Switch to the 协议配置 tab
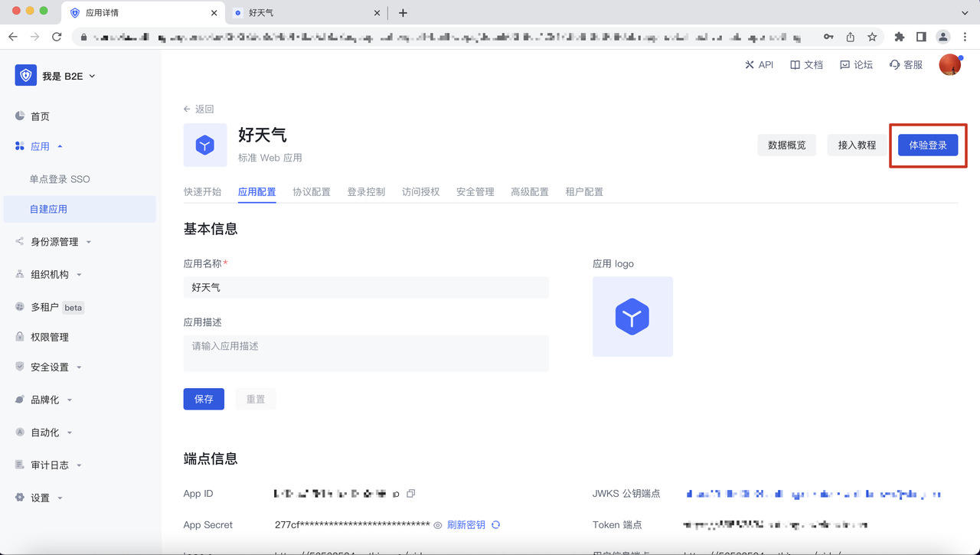The width and height of the screenshot is (980, 555). 312,191
